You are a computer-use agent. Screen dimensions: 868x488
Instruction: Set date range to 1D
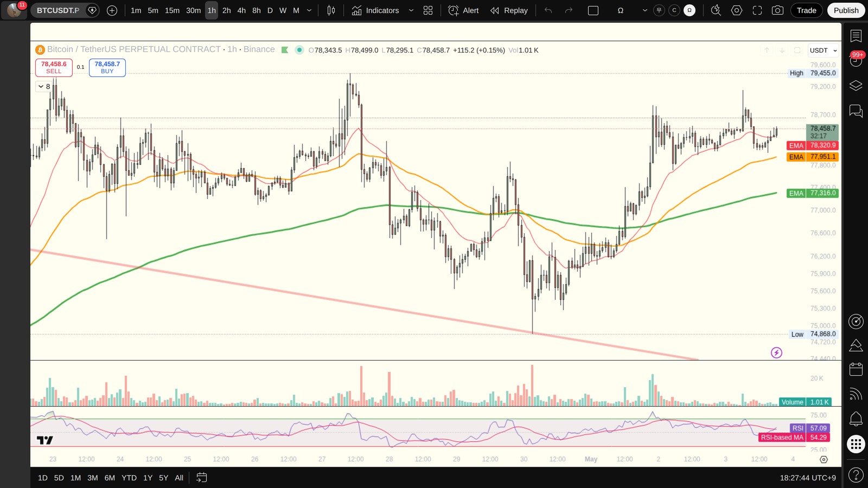coord(43,478)
